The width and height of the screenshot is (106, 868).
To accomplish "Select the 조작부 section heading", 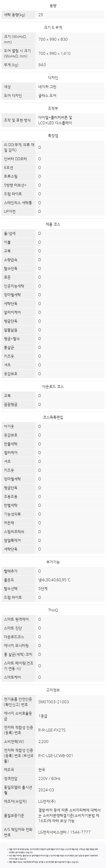I will pos(53,108).
